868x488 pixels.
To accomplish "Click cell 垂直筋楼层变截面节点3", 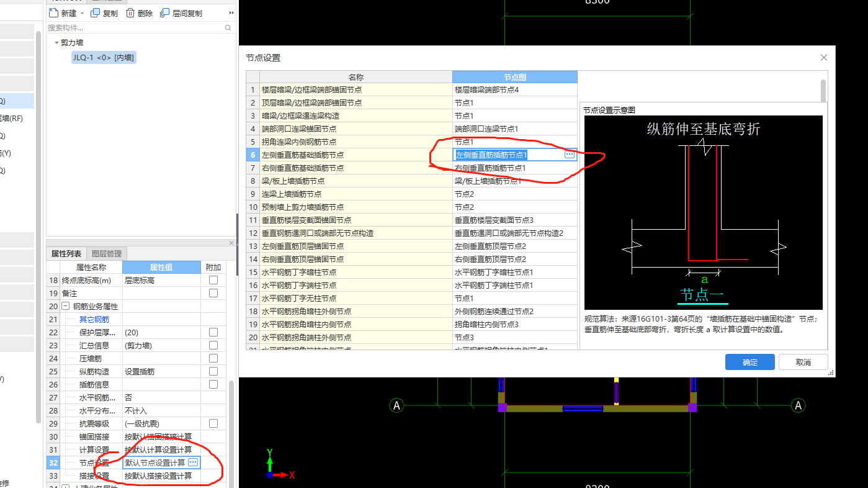I will (x=515, y=220).
